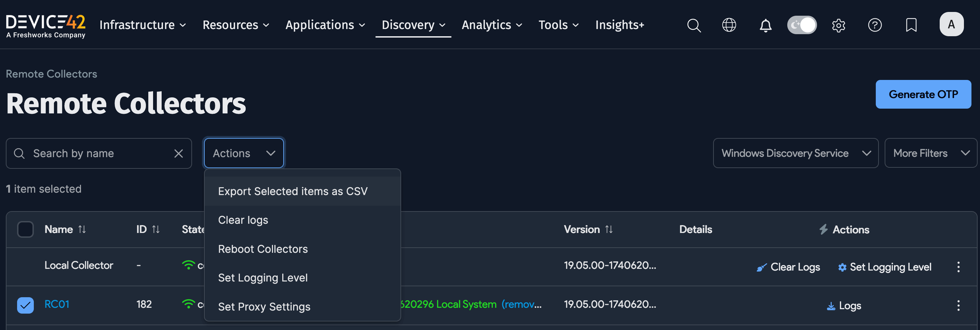Image resolution: width=980 pixels, height=330 pixels.
Task: Uncheck the RC01 row checkbox
Action: tap(25, 304)
